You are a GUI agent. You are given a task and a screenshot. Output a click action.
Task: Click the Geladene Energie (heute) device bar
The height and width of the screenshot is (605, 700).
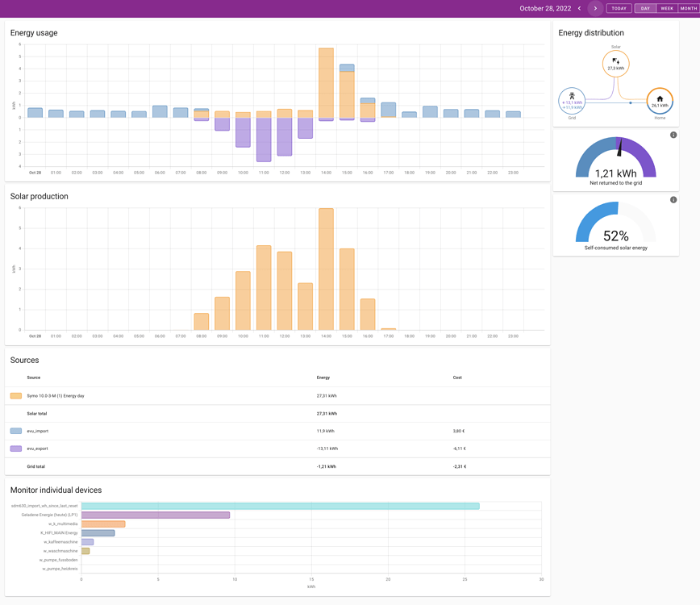(x=155, y=515)
